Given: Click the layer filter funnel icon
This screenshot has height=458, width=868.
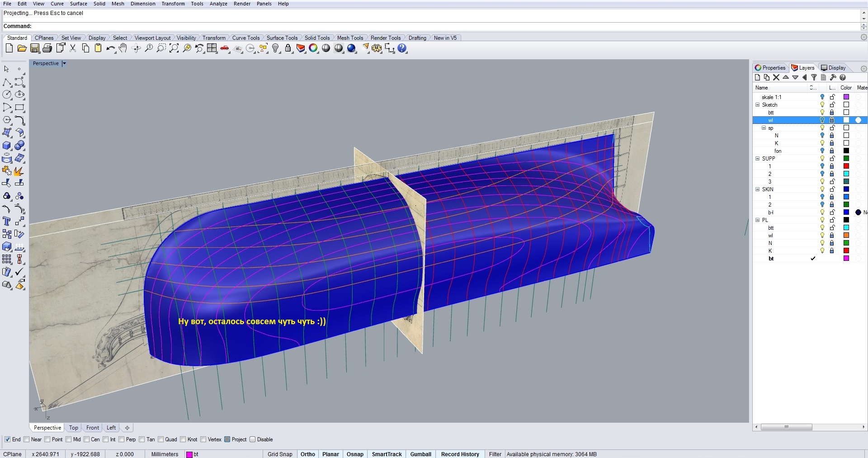Looking at the screenshot, I should 814,77.
